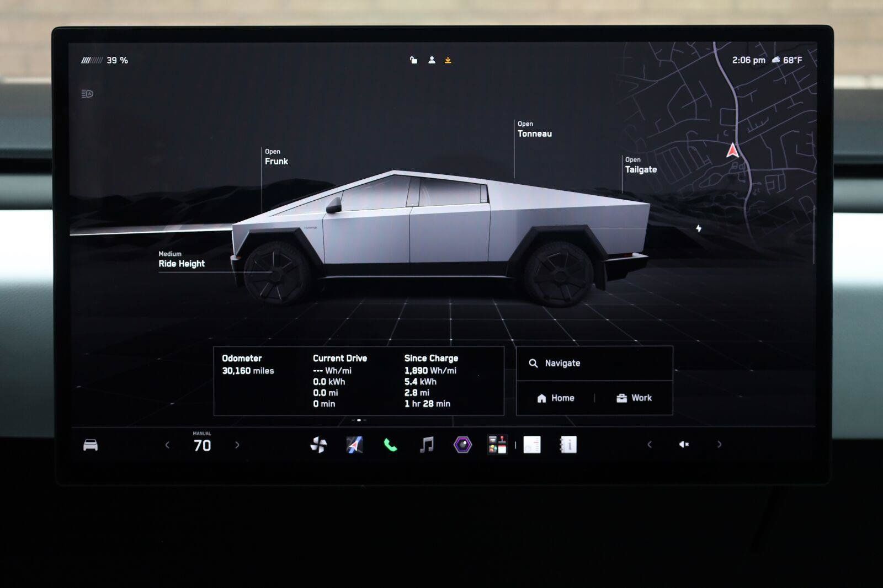Viewport: 883px width, 588px height.
Task: Open the driver profile icon
Action: (432, 60)
